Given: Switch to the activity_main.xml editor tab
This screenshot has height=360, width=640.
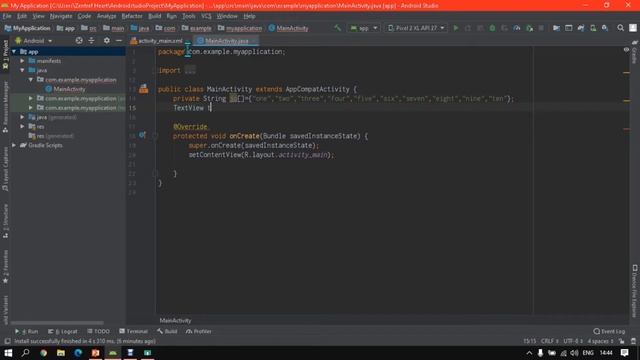Looking at the screenshot, I should (x=157, y=41).
